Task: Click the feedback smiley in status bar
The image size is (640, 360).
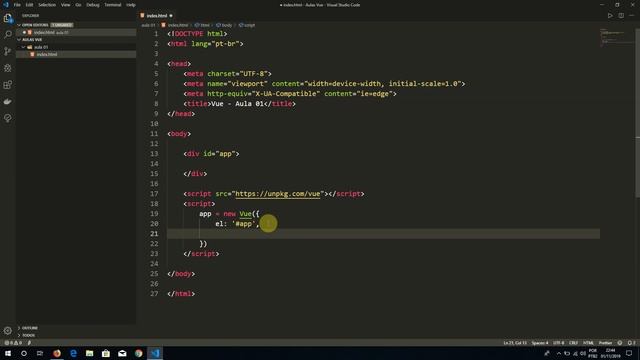Action: [x=620, y=343]
